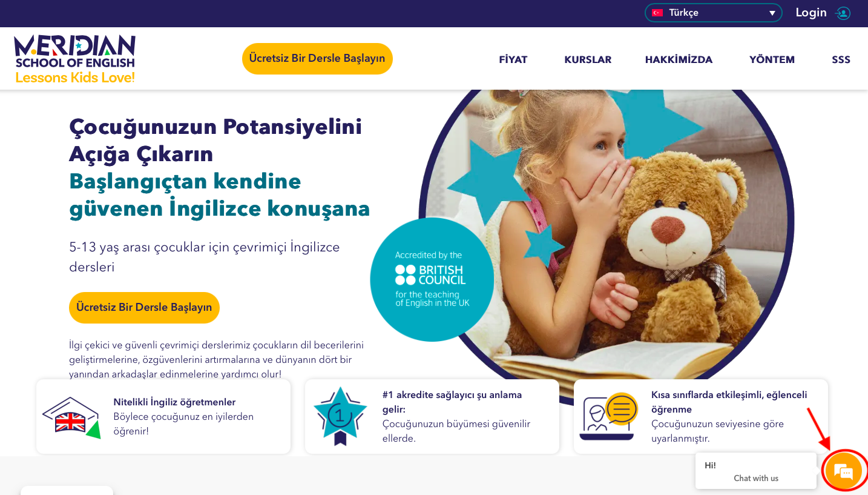Click the user profile icon beside Login
This screenshot has height=495, width=868.
[843, 13]
